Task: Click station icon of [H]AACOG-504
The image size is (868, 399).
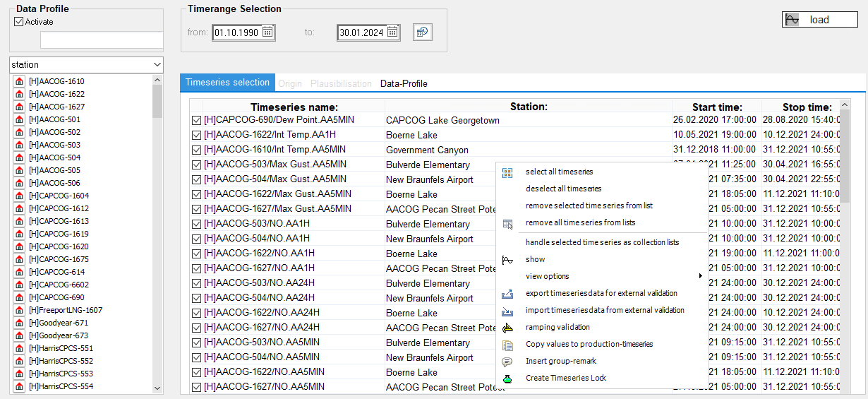Action: pyautogui.click(x=20, y=157)
